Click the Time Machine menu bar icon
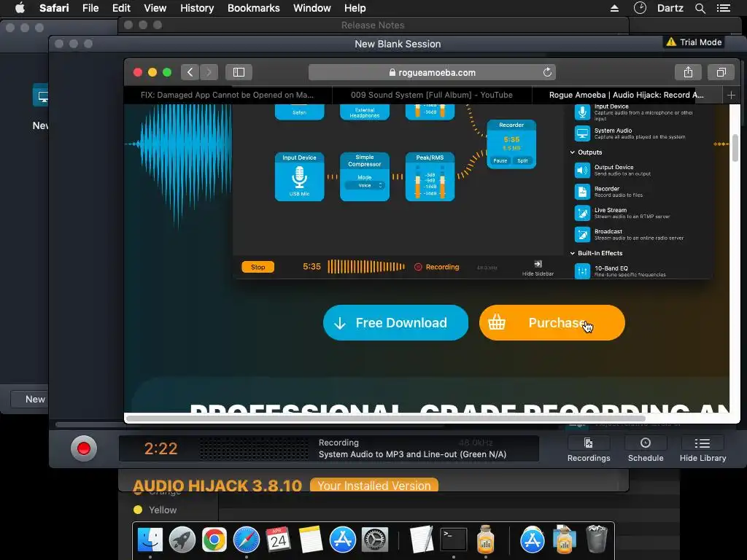This screenshot has height=560, width=747. click(640, 8)
